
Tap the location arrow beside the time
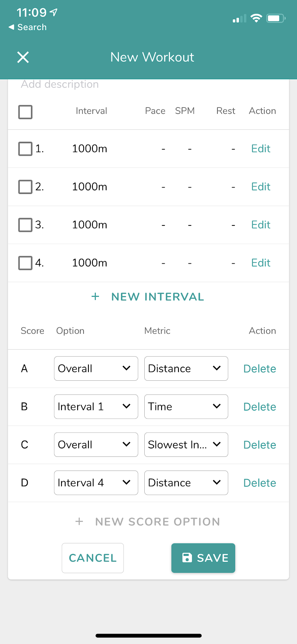[53, 12]
